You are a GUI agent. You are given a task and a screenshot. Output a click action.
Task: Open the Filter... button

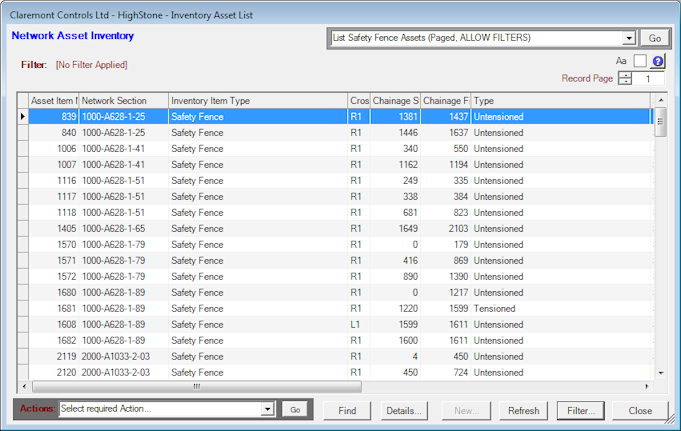tap(581, 411)
